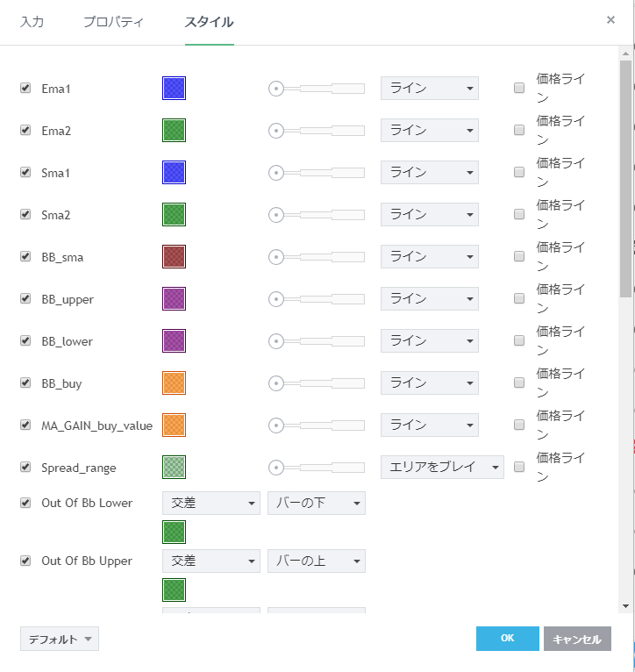Open the Ema1 blue color swatch
The width and height of the screenshot is (635, 672).
pos(174,89)
